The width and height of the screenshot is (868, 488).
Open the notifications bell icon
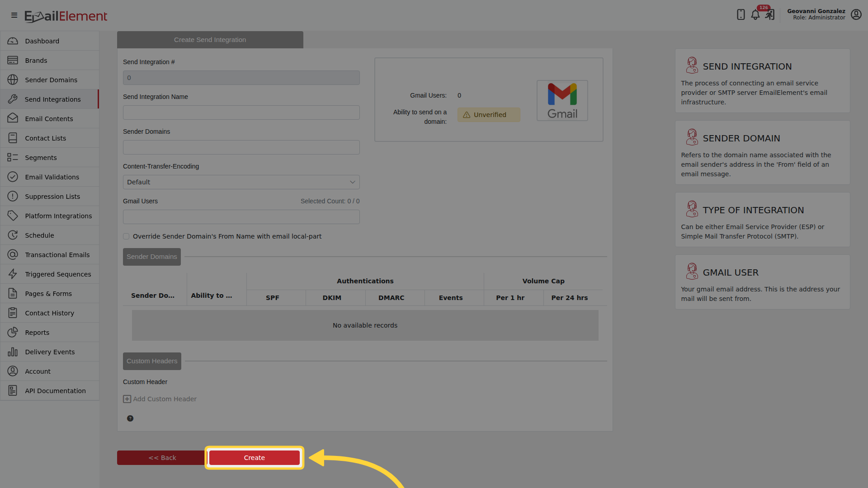coord(755,15)
